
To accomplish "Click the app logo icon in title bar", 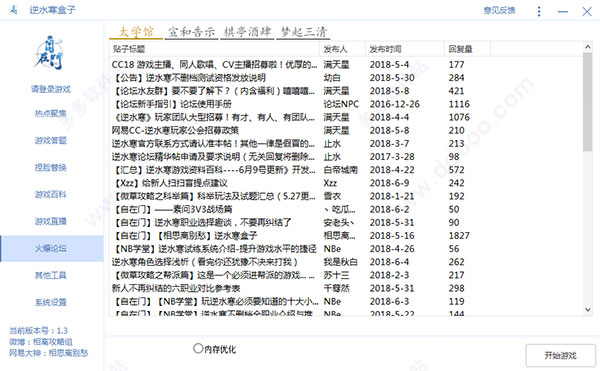I will [13, 10].
